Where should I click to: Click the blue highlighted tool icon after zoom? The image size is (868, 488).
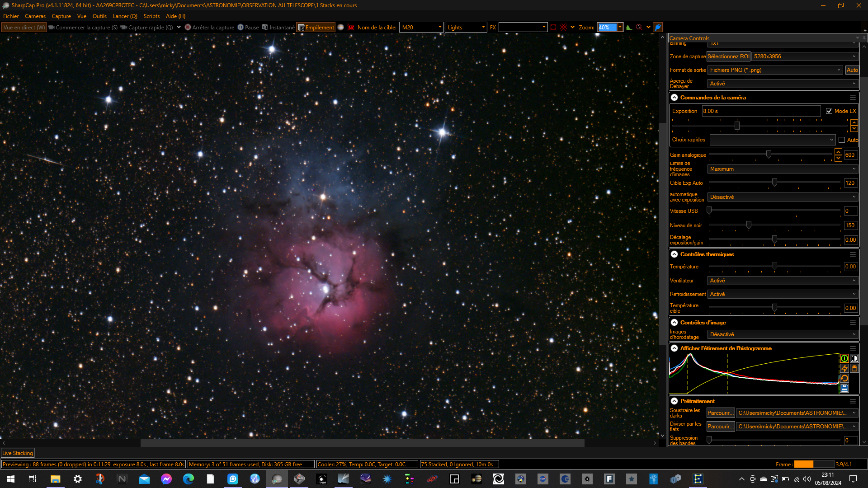658,27
